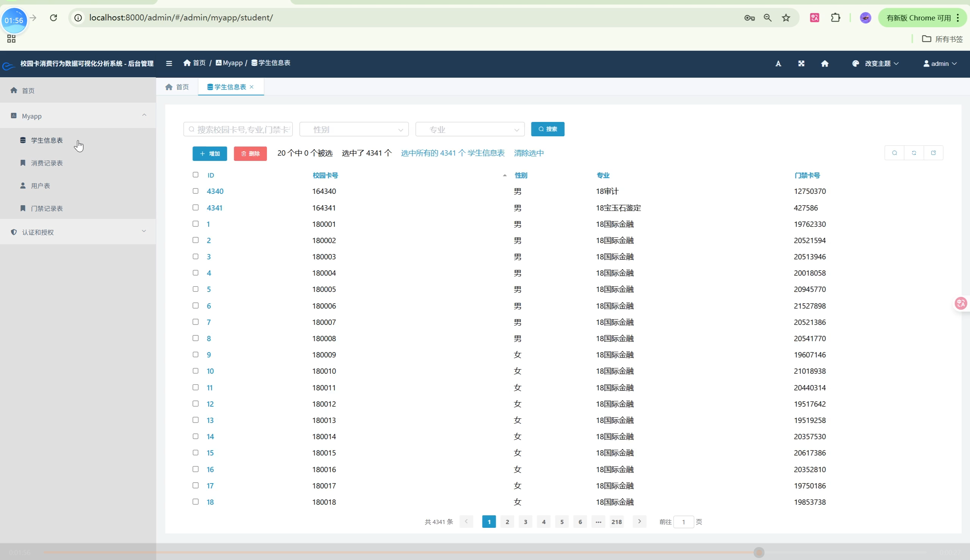Click the fullscreen expand icon in header
Viewport: 970px width, 560px height.
801,64
